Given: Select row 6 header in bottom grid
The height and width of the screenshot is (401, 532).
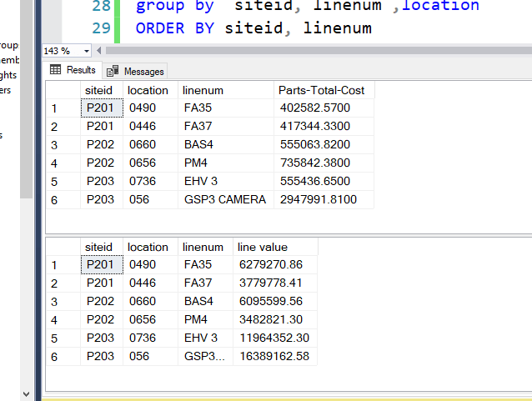Looking at the screenshot, I should pyautogui.click(x=55, y=356).
